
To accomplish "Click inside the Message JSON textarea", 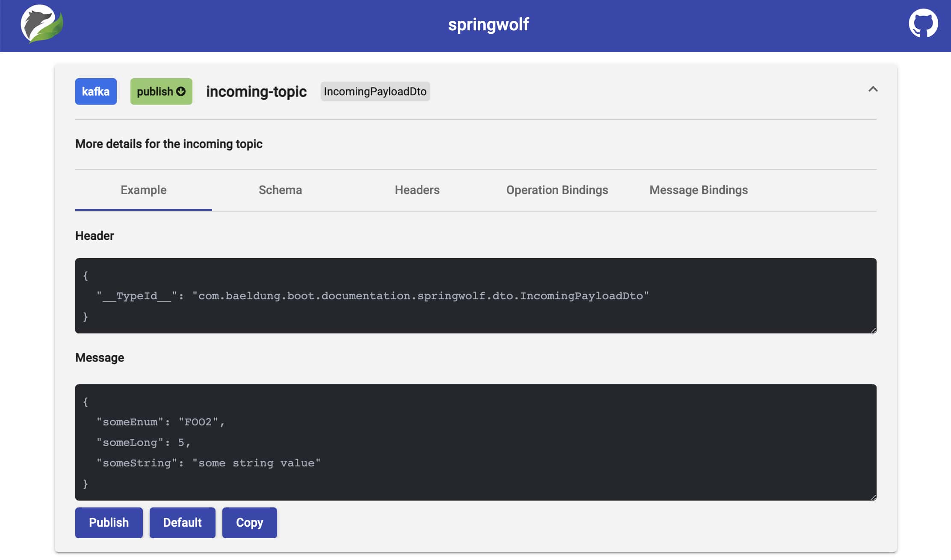I will click(x=476, y=442).
